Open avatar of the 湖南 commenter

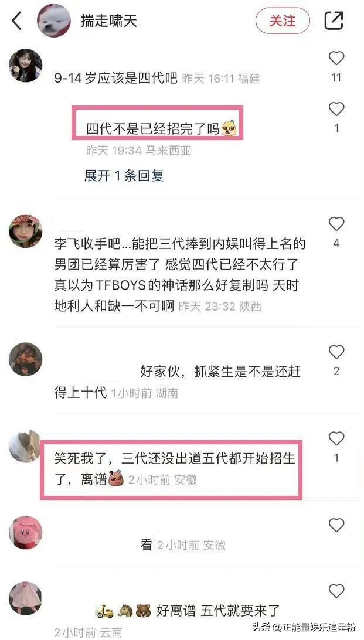pos(25,359)
